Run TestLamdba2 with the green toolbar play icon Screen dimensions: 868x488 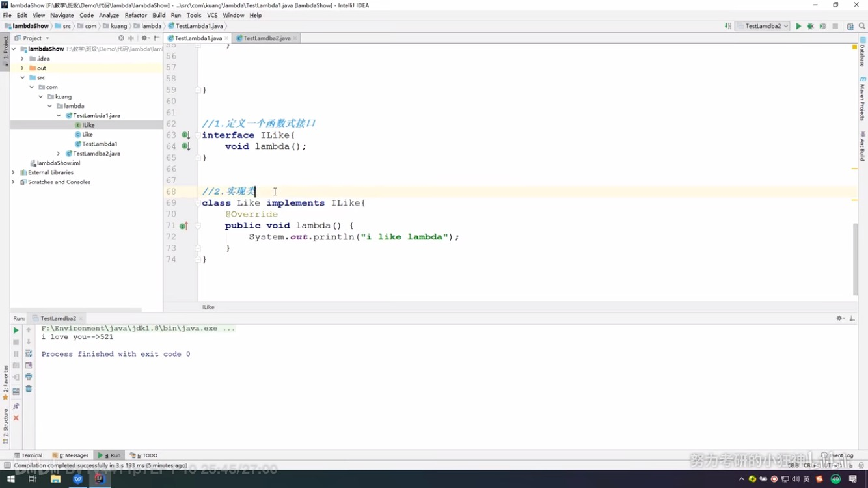[x=798, y=26]
